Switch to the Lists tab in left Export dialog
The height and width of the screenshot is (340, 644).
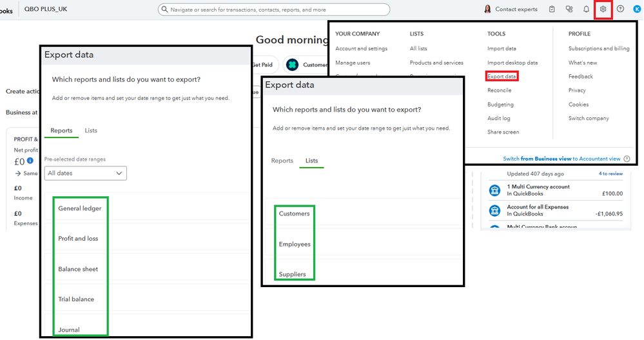pos(91,130)
